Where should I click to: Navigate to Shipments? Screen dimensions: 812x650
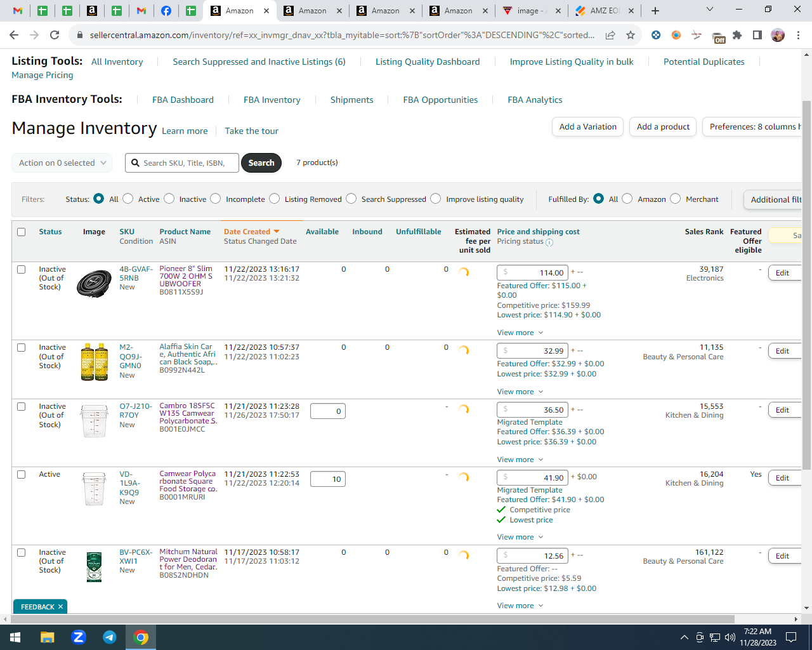coord(351,100)
